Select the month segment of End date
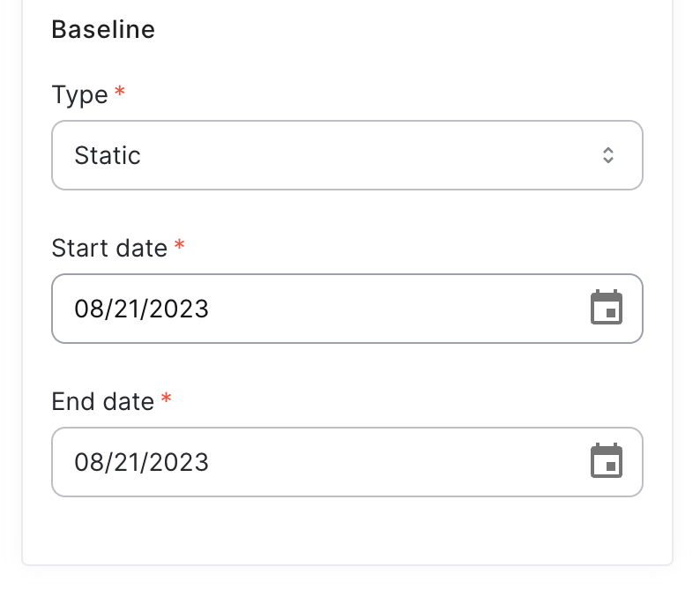700x589 pixels. click(85, 462)
